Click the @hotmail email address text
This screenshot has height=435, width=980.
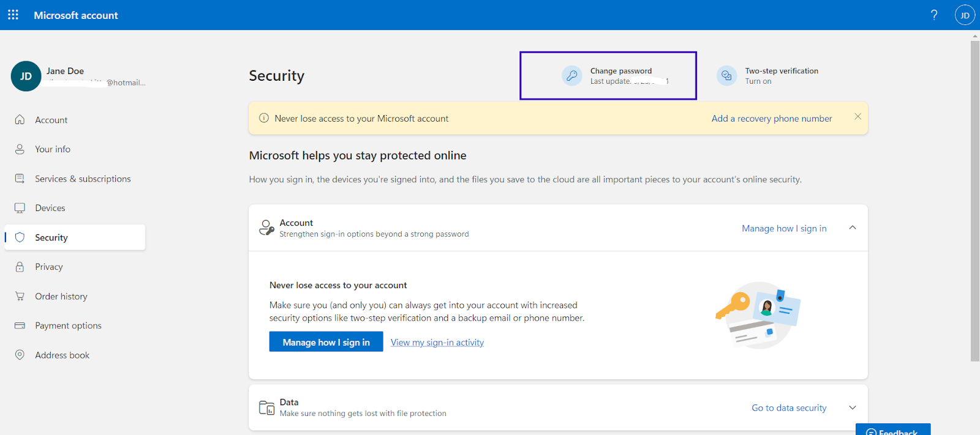[x=126, y=83]
